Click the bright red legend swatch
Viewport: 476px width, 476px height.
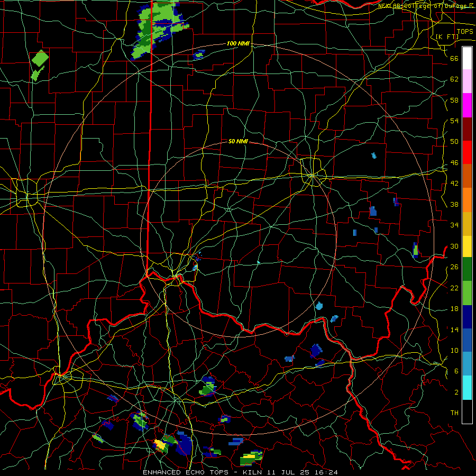[467, 152]
